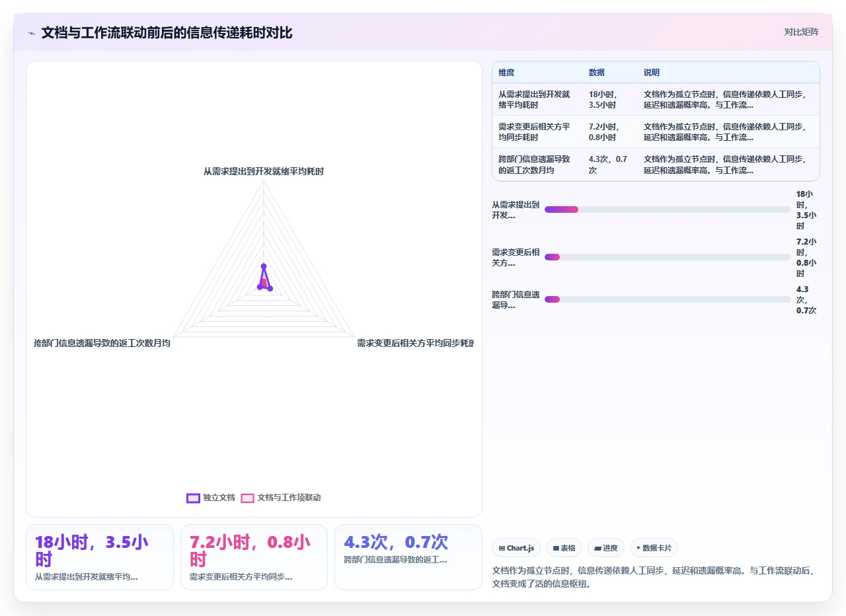Click the 跨部门信息遗漏导… progress bar
846x616 pixels.
click(668, 299)
